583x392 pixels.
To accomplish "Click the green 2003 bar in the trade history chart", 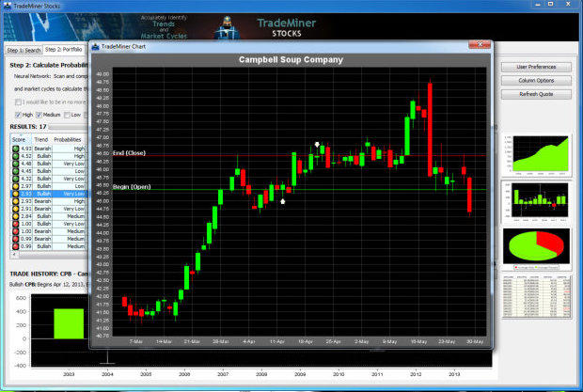I will pyautogui.click(x=69, y=323).
